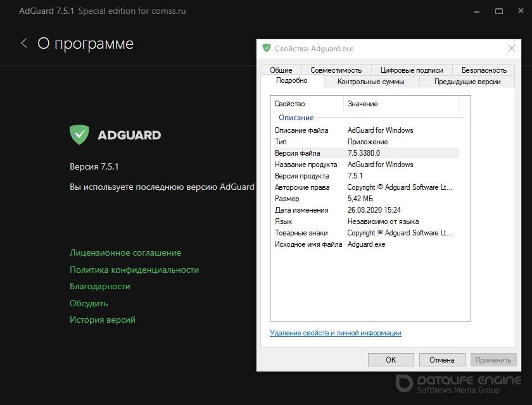This screenshot has width=532, height=405.
Task: Click the История версий link
Action: (x=103, y=320)
